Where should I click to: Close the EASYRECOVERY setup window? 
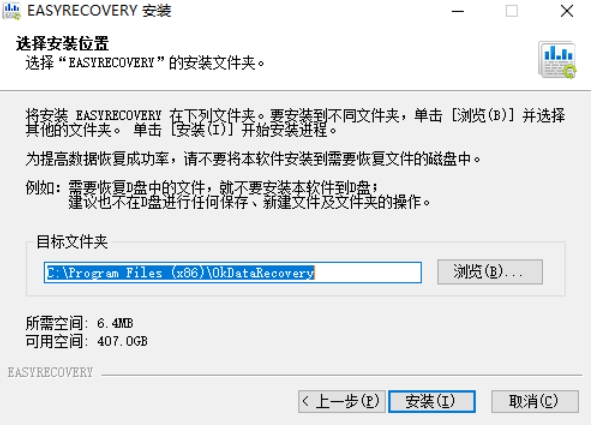tap(567, 11)
